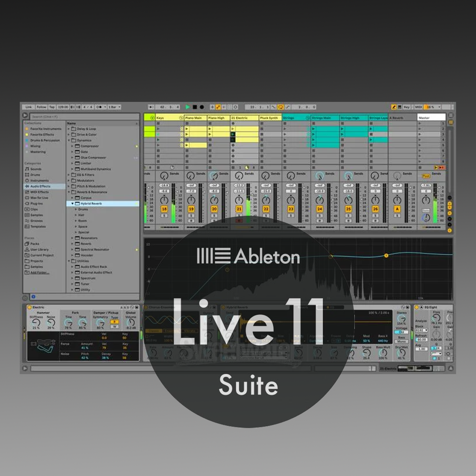
Task: Solo the track numbered 24
Action: click(319, 216)
